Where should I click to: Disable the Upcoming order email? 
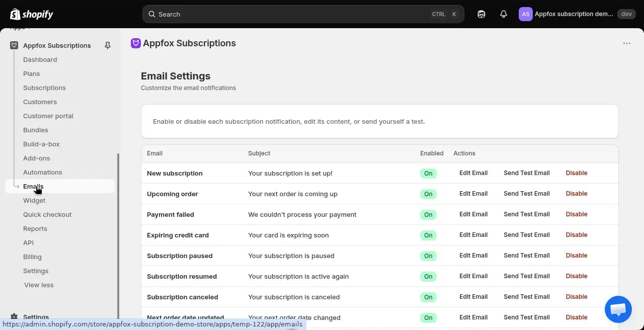pos(577,194)
